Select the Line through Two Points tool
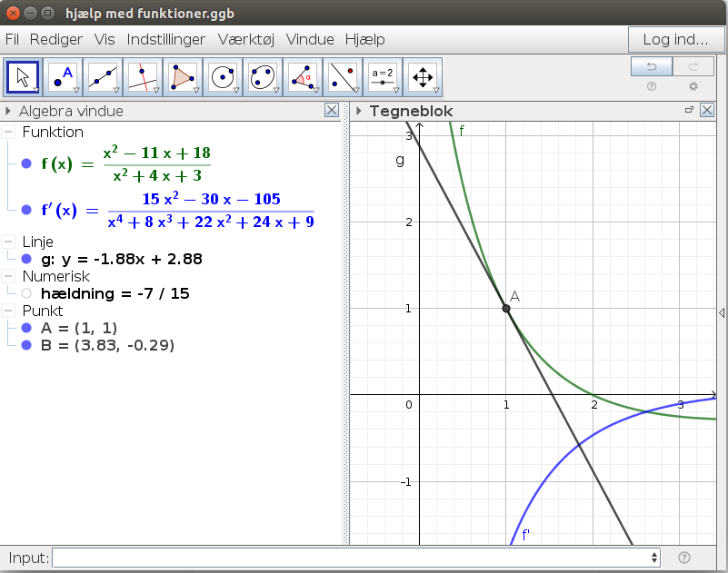Image resolution: width=728 pixels, height=573 pixels. pos(103,77)
